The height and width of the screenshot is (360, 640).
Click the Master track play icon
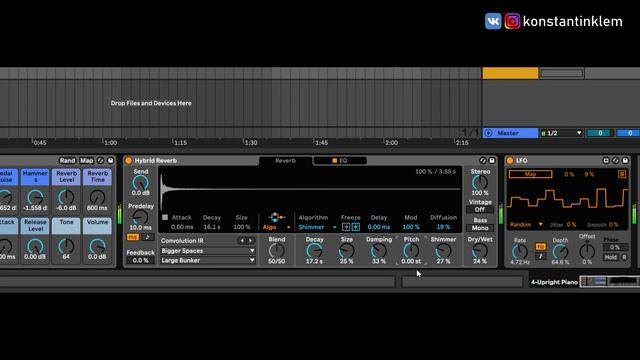[x=488, y=133]
